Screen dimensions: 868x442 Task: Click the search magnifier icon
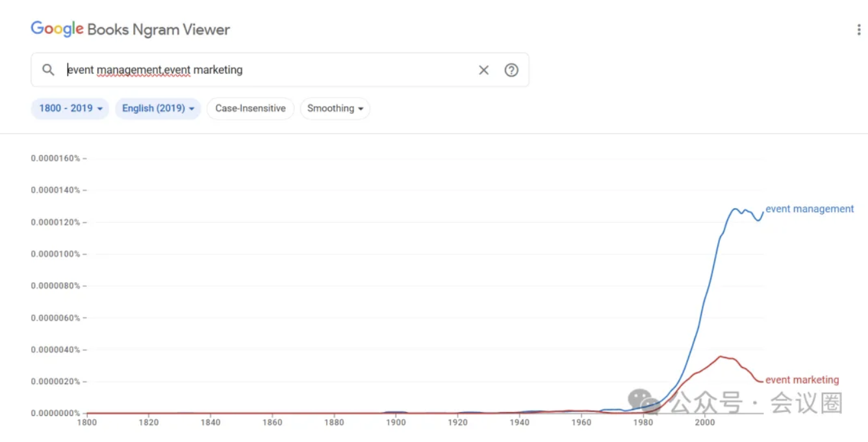point(48,70)
